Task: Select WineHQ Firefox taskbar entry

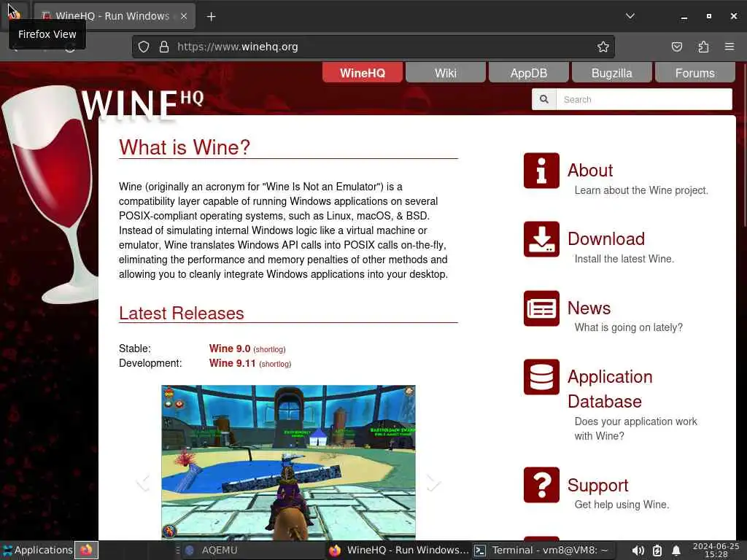Action: coord(399,550)
